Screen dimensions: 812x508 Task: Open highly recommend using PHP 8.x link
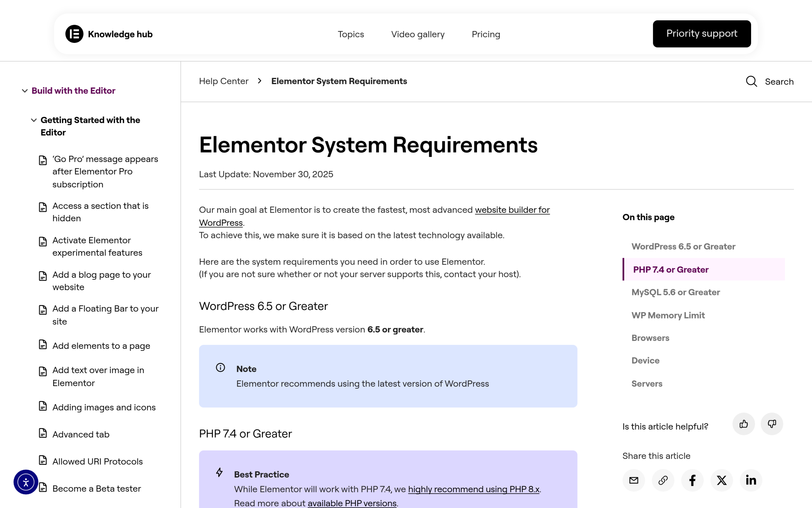point(474,489)
